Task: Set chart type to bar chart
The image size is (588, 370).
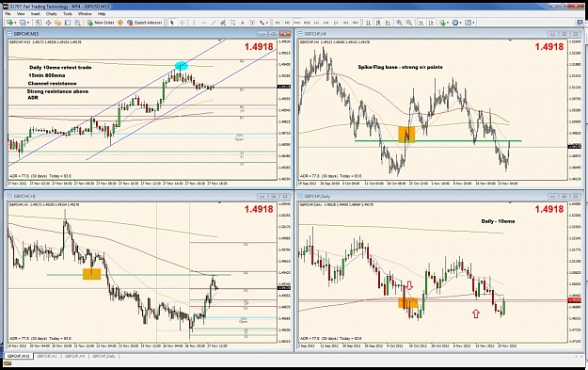Action: pyautogui.click(x=369, y=23)
